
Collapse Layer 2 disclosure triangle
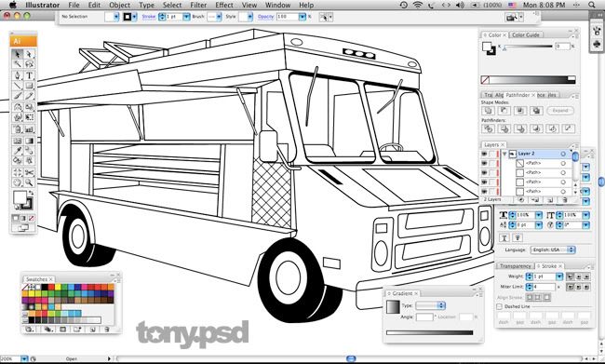click(x=504, y=154)
